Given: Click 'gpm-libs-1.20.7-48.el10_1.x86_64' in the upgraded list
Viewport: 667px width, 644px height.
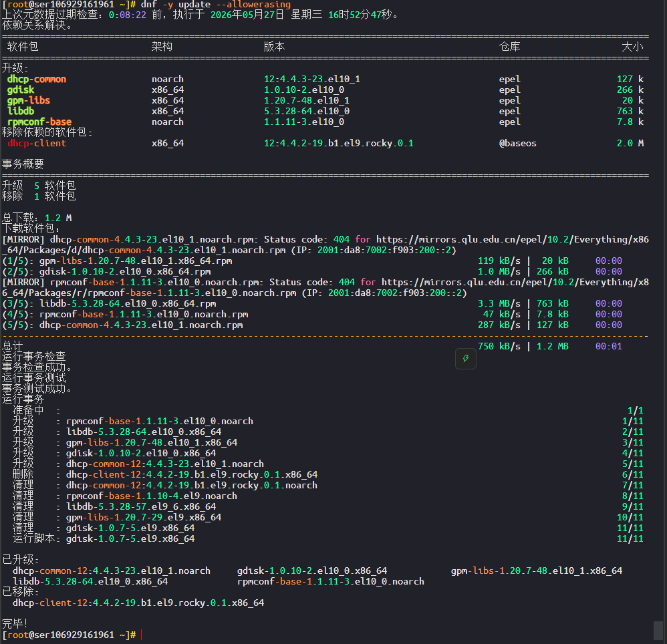Looking at the screenshot, I should tap(537, 571).
